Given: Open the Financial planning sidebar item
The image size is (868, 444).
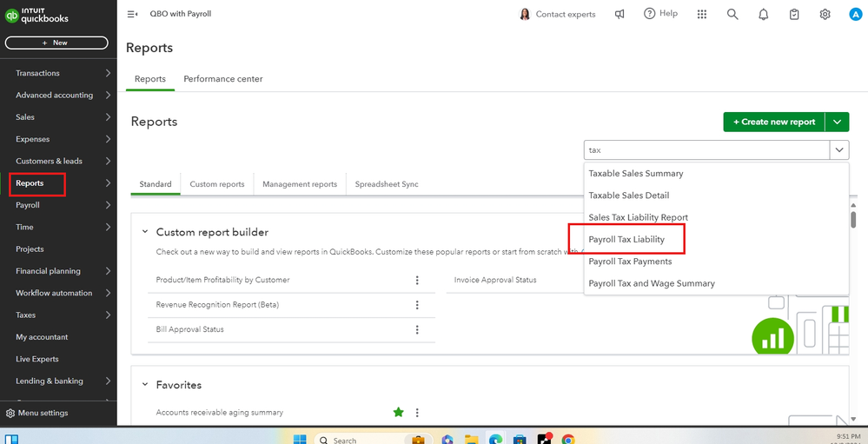Looking at the screenshot, I should (x=48, y=271).
